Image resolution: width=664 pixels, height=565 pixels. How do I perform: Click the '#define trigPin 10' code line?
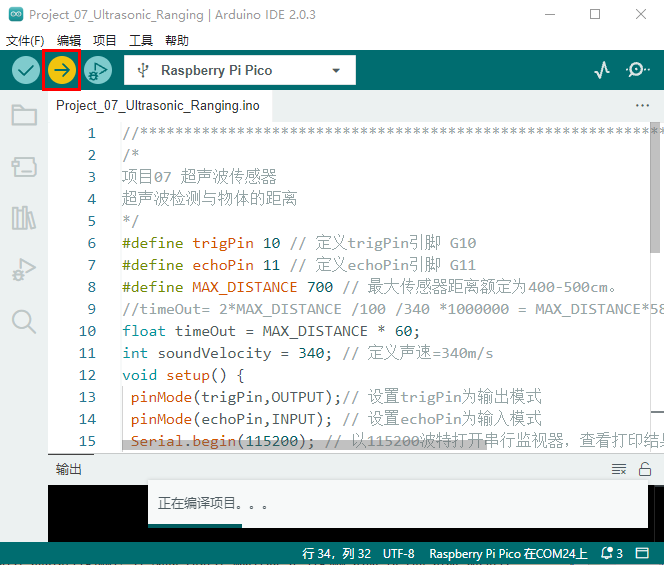(x=299, y=243)
